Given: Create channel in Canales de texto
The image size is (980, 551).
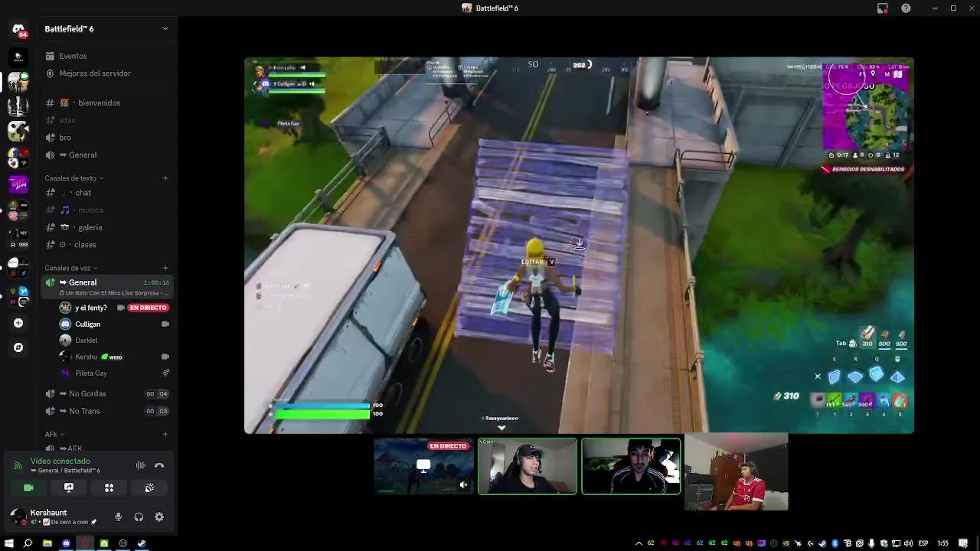Looking at the screenshot, I should point(165,178).
